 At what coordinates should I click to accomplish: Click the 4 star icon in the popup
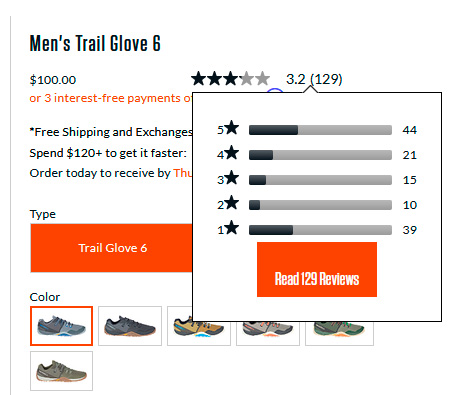231,153
